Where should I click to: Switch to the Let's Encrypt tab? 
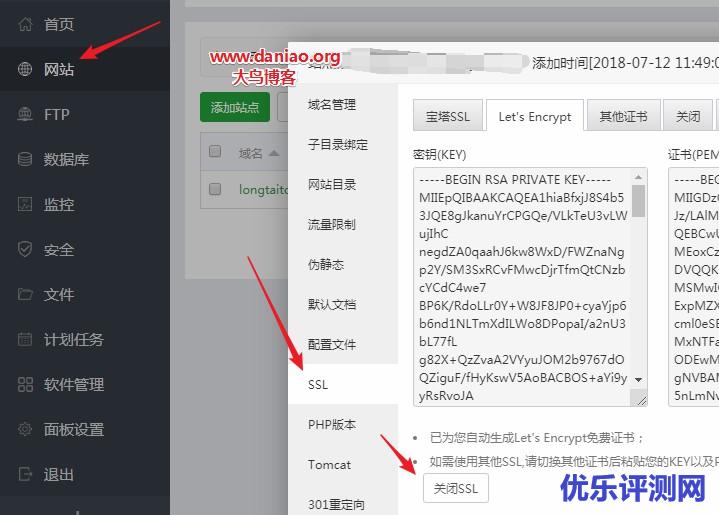pyautogui.click(x=535, y=116)
